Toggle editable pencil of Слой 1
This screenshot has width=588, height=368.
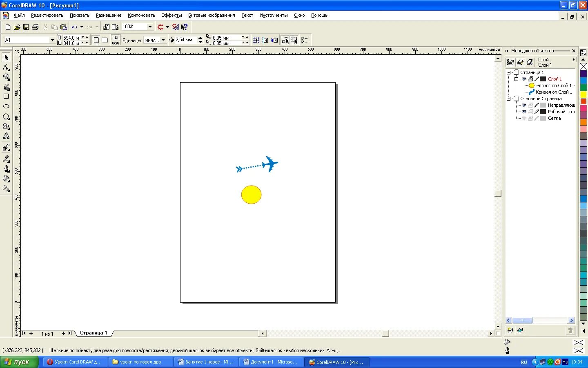point(537,79)
